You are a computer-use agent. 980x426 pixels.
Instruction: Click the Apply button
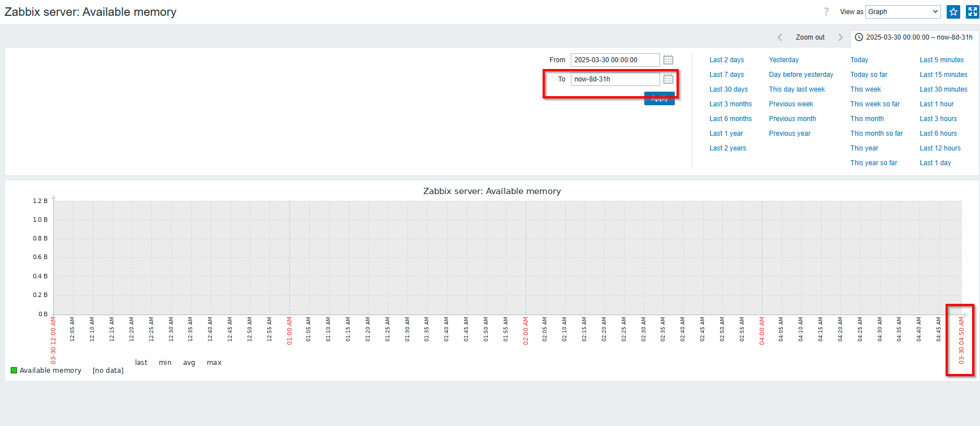click(660, 98)
